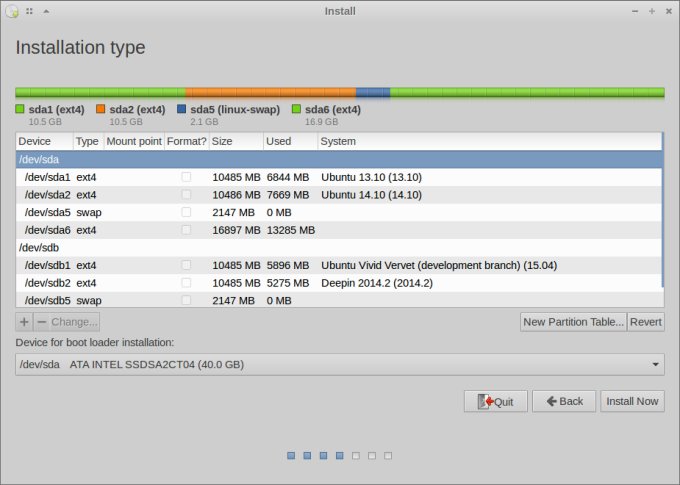Click the first filled progress step dot
This screenshot has width=680, height=485.
(x=291, y=456)
